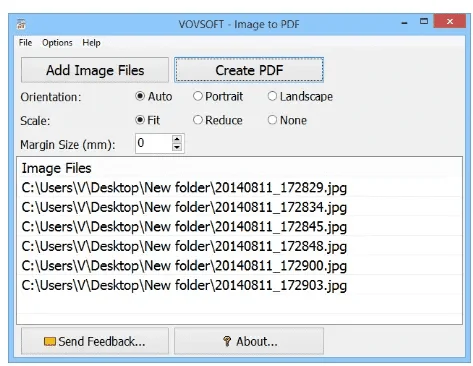Select file 20140811_172829.jpg in list

click(239, 187)
